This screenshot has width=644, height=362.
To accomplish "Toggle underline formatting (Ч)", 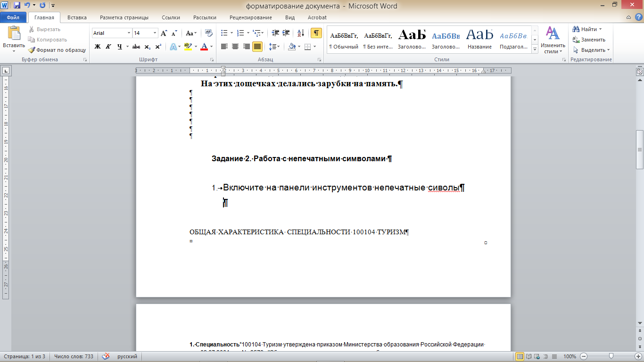I will pos(120,47).
